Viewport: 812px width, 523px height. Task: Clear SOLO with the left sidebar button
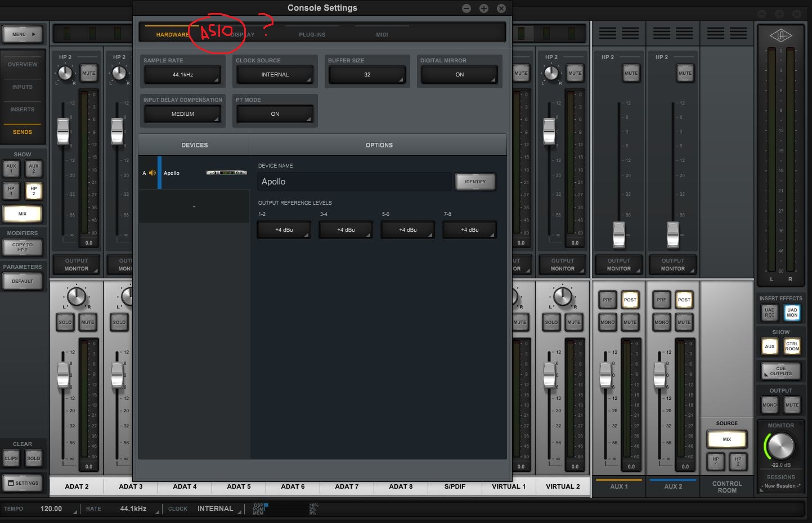pyautogui.click(x=34, y=458)
